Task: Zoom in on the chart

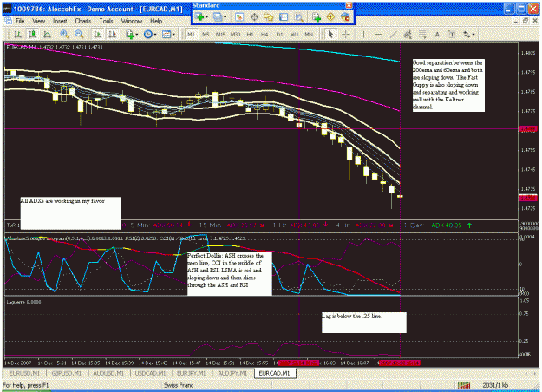Action: tap(64, 34)
